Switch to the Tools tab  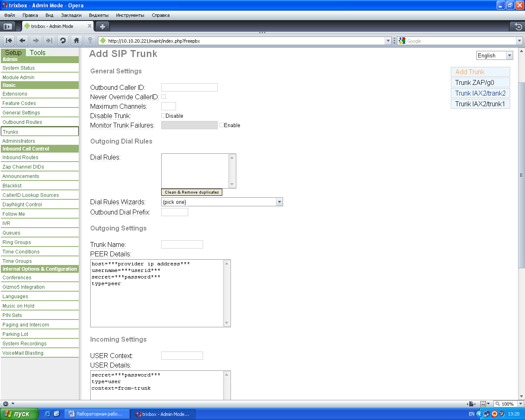(x=38, y=52)
